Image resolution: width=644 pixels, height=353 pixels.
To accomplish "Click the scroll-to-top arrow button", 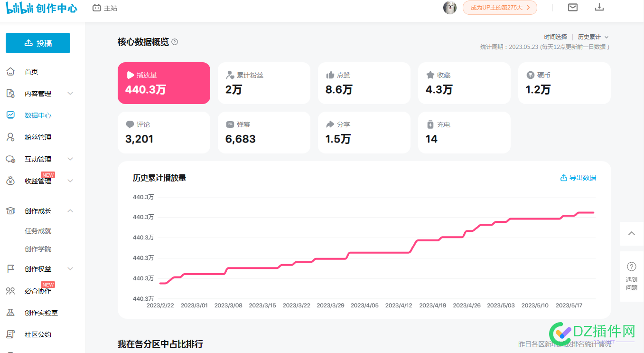I will coord(631,233).
